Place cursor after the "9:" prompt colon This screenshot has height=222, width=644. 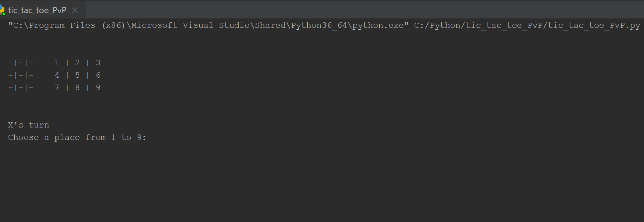point(147,137)
